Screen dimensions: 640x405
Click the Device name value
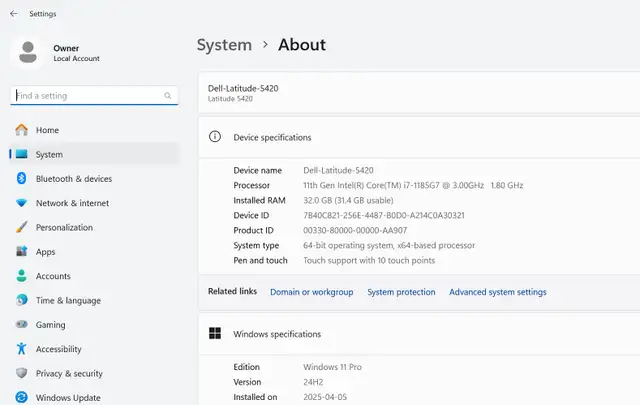[x=338, y=170]
